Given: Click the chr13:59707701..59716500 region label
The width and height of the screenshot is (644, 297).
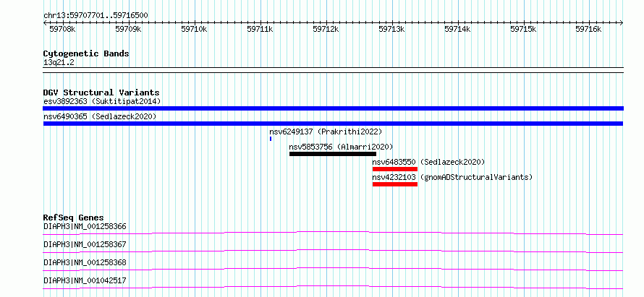Looking at the screenshot, I should point(96,16).
